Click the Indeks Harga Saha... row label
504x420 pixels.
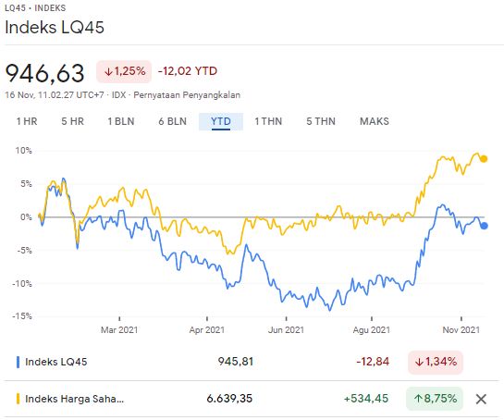74,399
